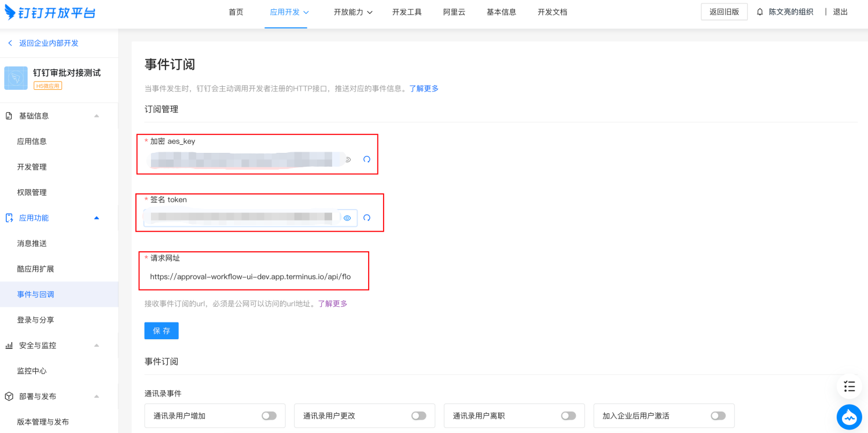868x433 pixels.
Task: Click the 应用功能 section icon
Action: (9, 218)
